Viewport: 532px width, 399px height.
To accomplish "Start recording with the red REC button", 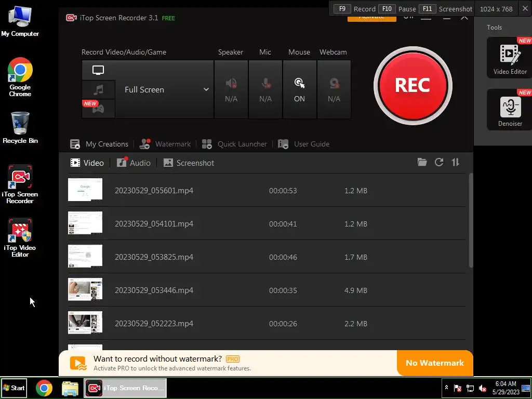I will [413, 86].
